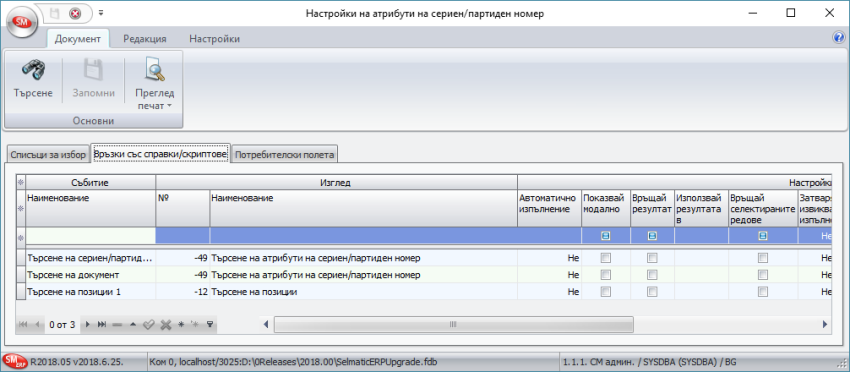Click the filter funnel icon in navigator
Viewport: 850px width, 372px height.
tap(210, 324)
